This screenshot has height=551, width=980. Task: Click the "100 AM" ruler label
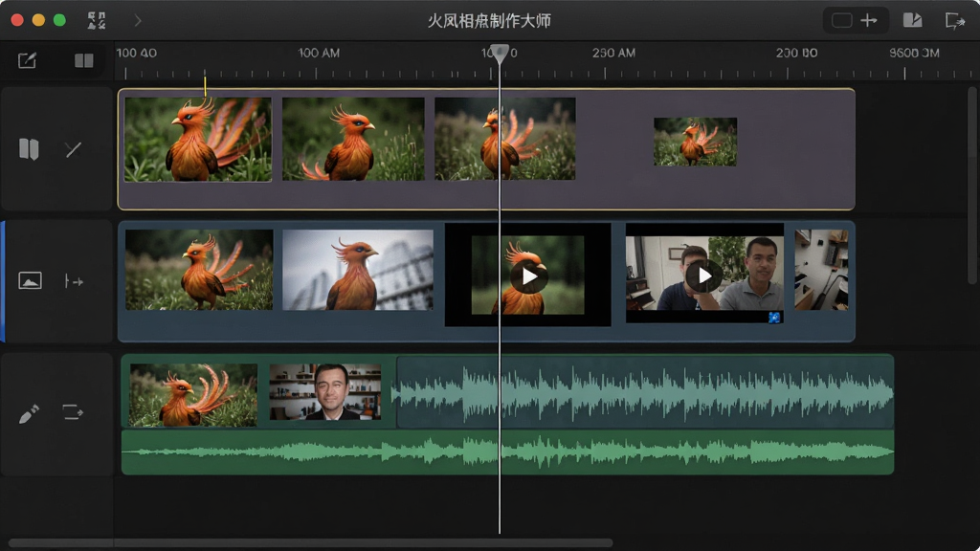(319, 54)
